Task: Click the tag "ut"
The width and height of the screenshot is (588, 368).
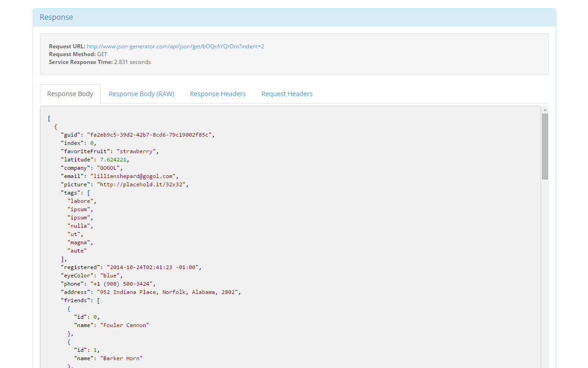Action: tap(74, 234)
